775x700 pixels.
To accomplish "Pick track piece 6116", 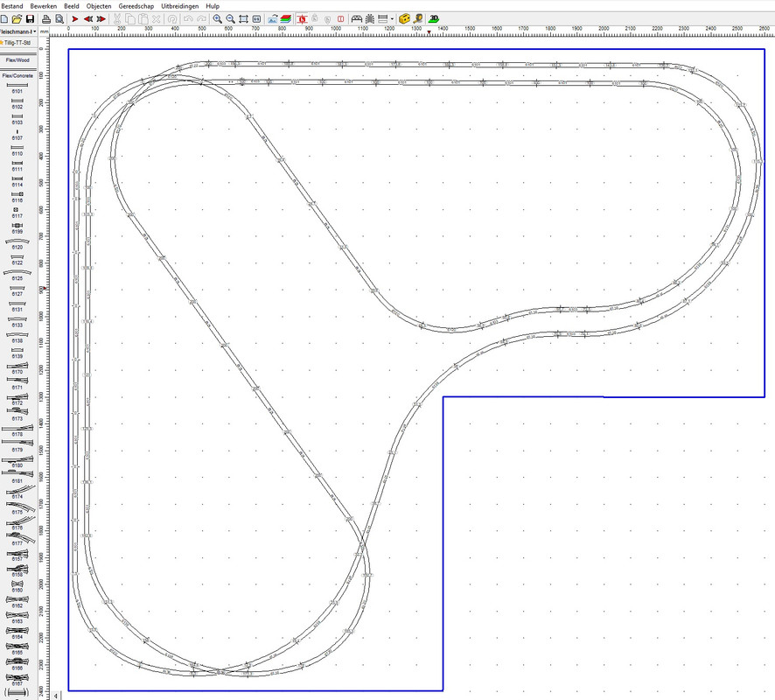I will click(17, 197).
